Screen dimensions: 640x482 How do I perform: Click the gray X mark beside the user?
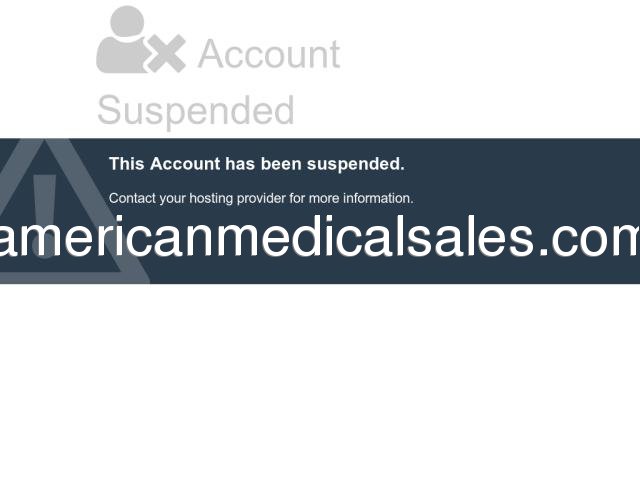(x=167, y=53)
